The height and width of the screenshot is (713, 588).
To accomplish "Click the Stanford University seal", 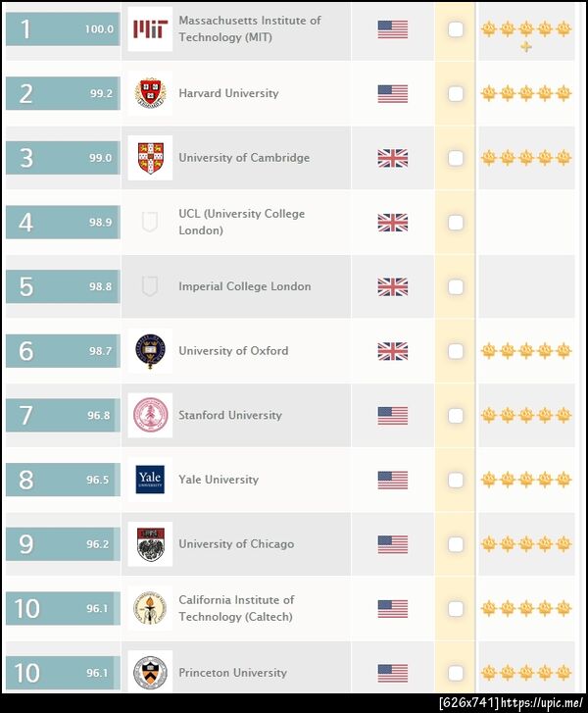I will pos(150,415).
